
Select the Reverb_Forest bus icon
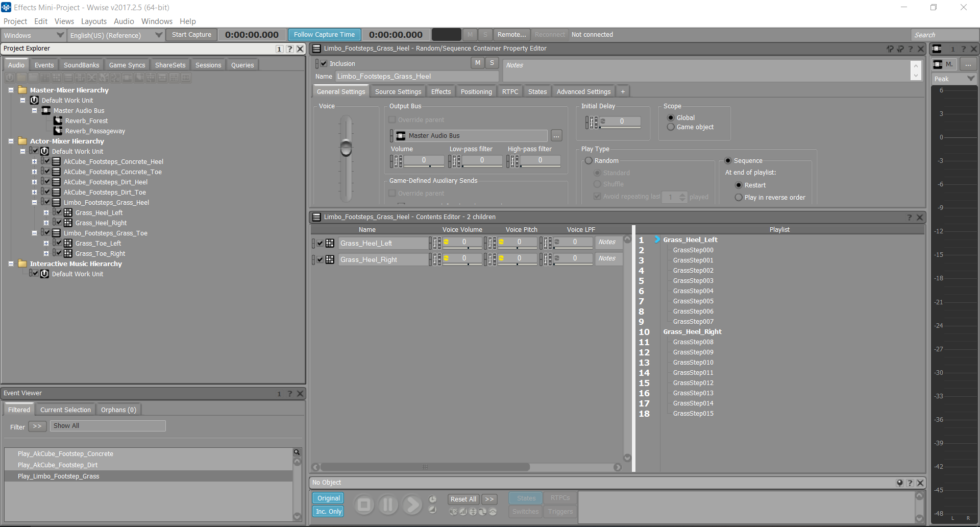tap(58, 121)
